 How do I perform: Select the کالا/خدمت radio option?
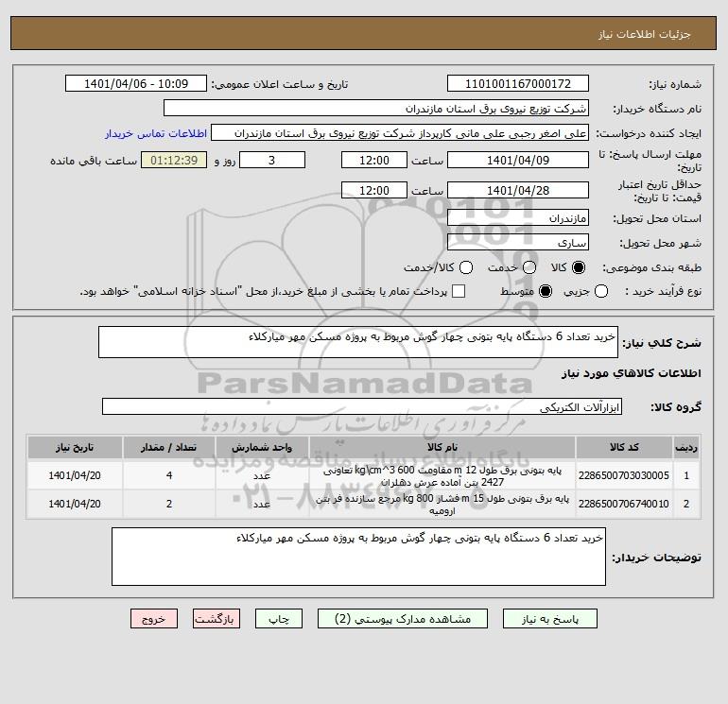pos(466,267)
